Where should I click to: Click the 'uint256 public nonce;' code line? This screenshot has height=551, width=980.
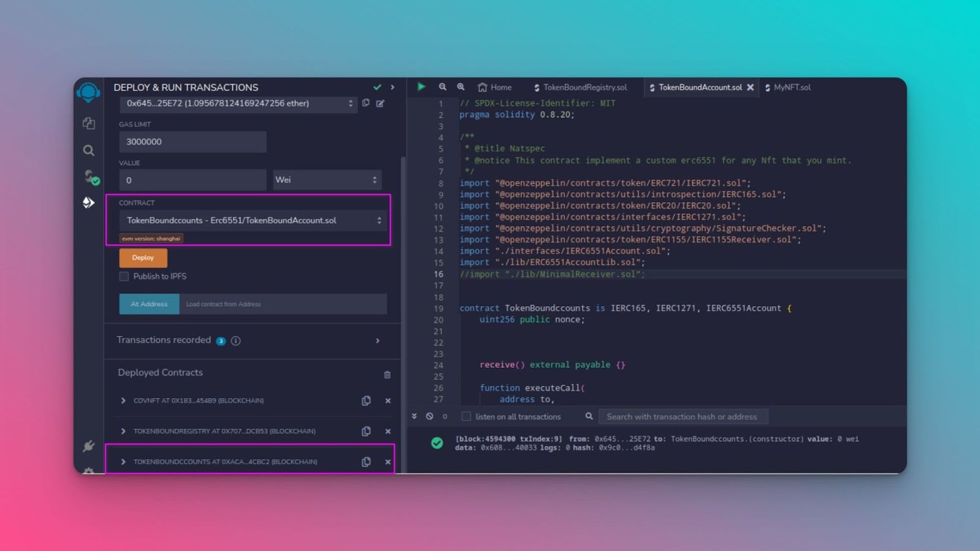(532, 319)
